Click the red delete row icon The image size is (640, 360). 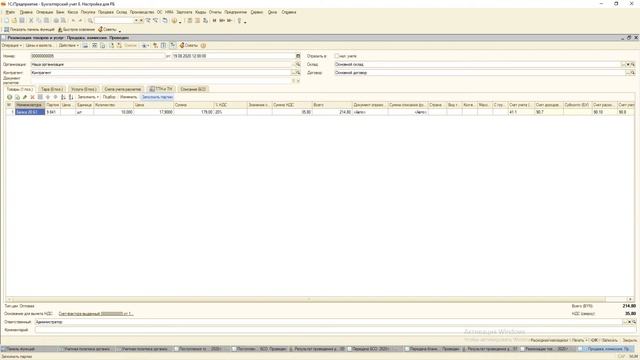33,97
